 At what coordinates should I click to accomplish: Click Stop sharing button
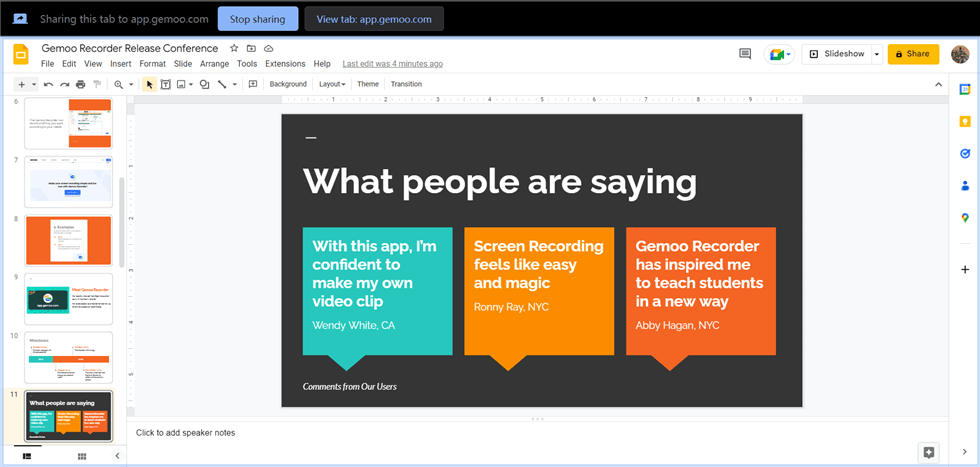click(258, 19)
